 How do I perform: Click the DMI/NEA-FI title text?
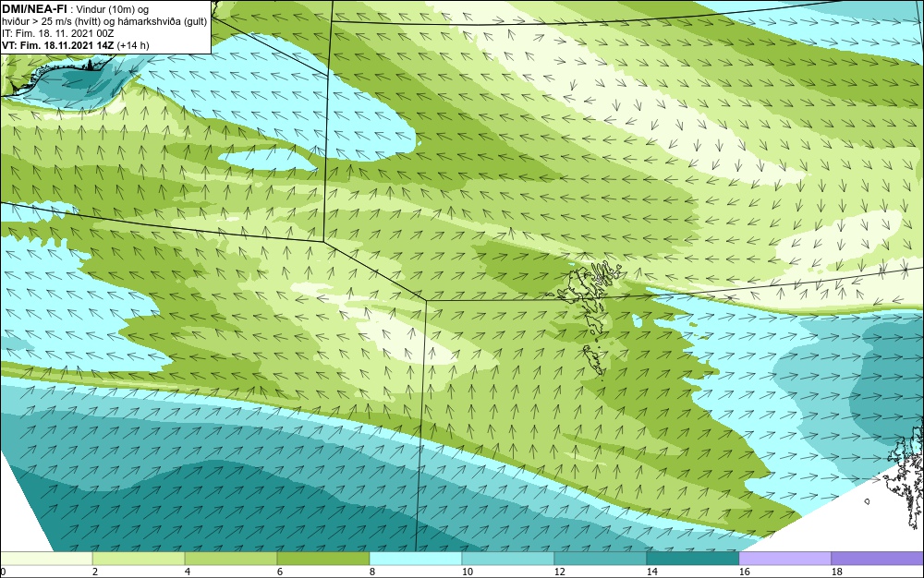coord(34,9)
